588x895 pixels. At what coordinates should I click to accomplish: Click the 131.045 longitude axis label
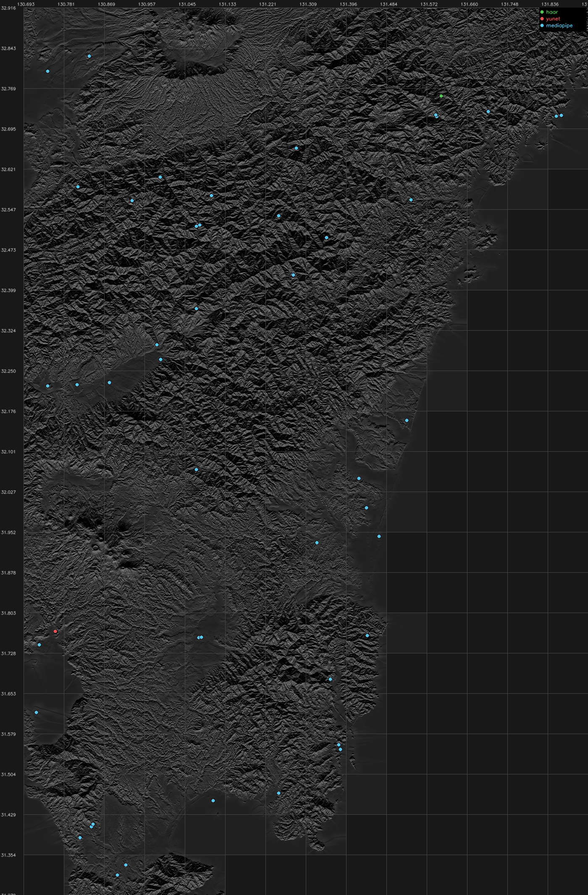187,4
